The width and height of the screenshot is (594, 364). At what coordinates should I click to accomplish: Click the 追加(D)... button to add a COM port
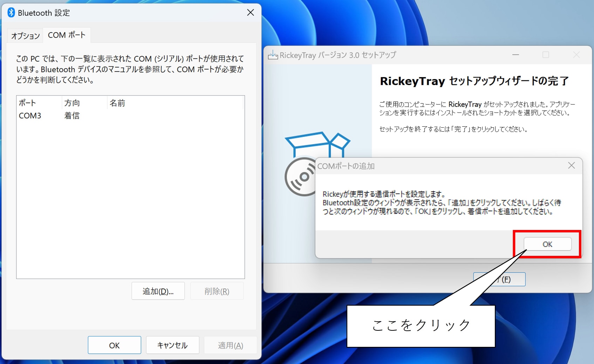pyautogui.click(x=158, y=290)
